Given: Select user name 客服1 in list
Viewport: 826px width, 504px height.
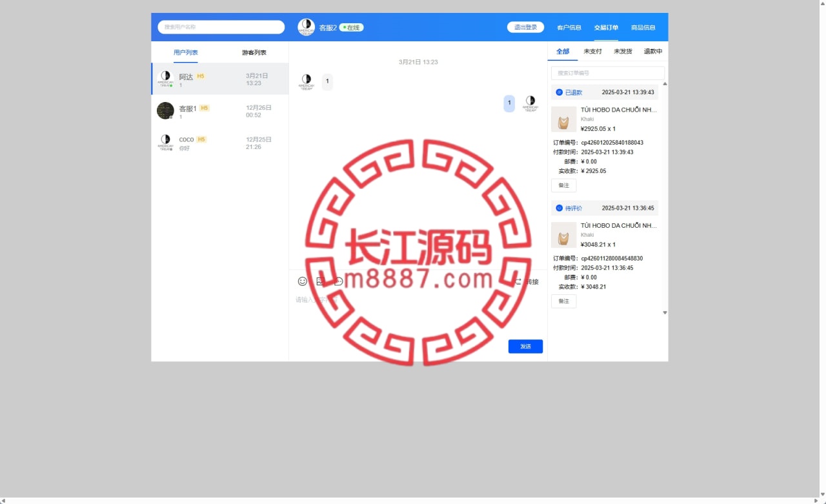Looking at the screenshot, I should tap(188, 108).
